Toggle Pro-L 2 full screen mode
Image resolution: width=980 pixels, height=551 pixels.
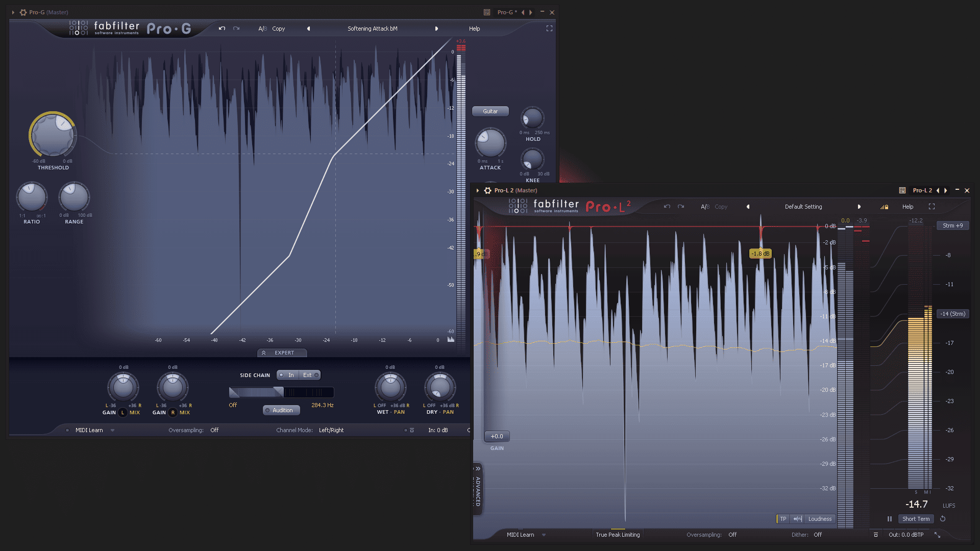pyautogui.click(x=932, y=207)
